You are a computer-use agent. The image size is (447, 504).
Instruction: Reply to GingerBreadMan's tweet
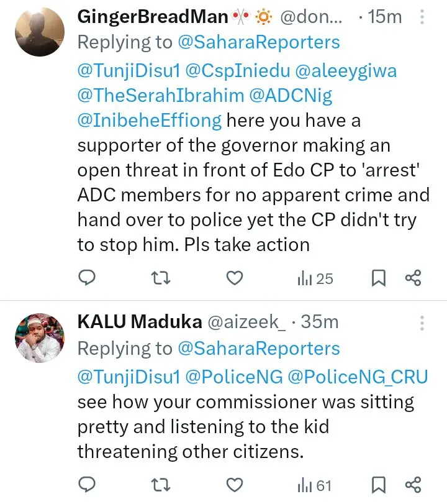point(88,278)
